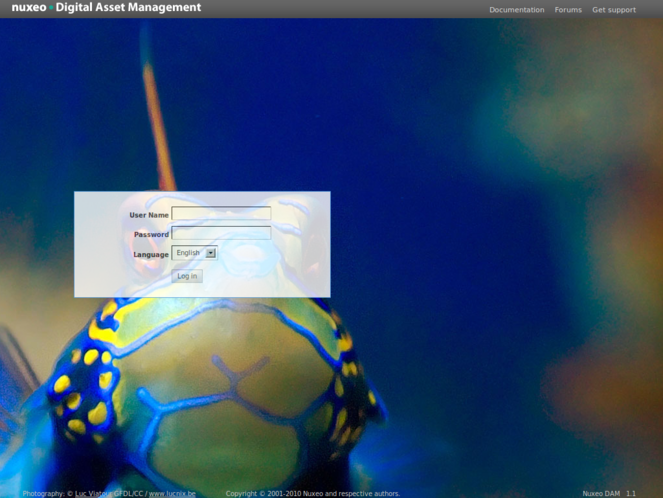Go to the Forums page
Screen dimensions: 663x498
[568, 10]
